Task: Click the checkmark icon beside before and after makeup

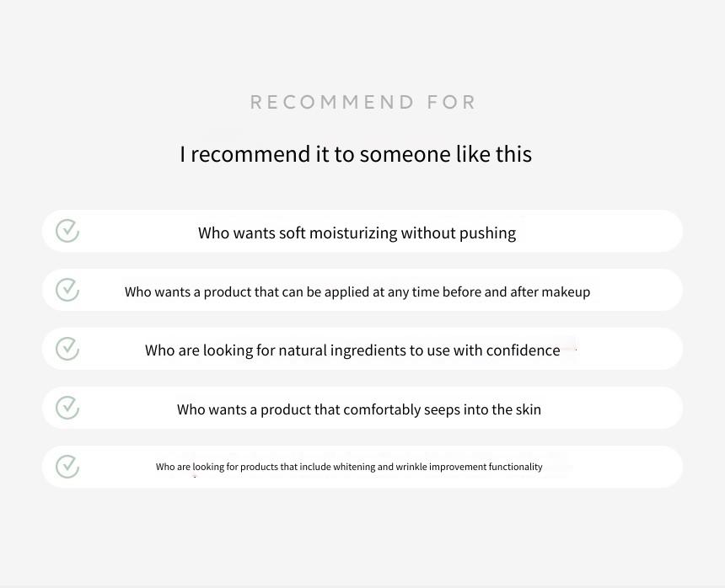Action: [67, 290]
